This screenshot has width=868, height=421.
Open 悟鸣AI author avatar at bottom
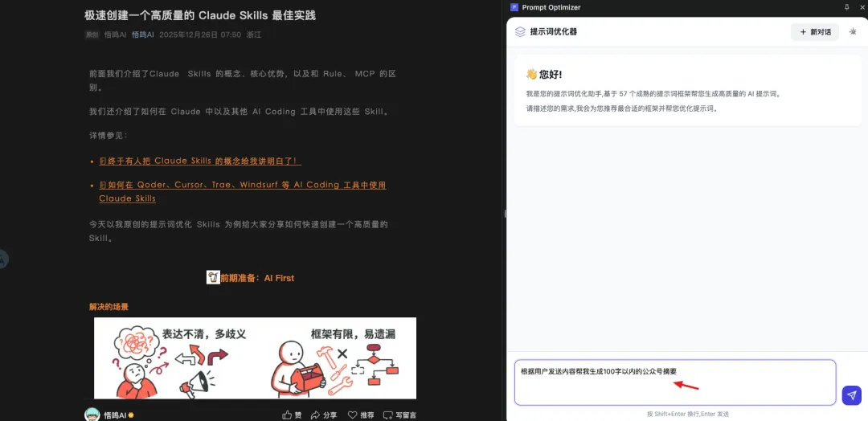tap(92, 415)
